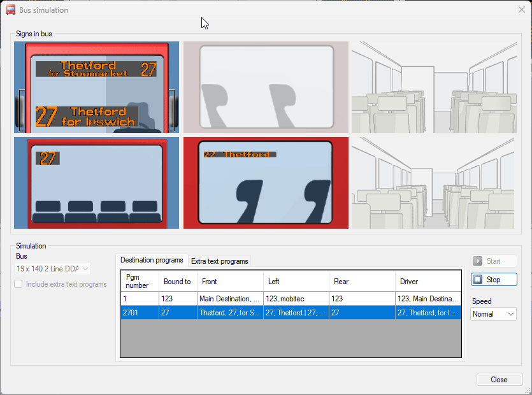Screen dimensions: 532x395
Task: Click the Pgm number column header
Action: click(x=139, y=282)
